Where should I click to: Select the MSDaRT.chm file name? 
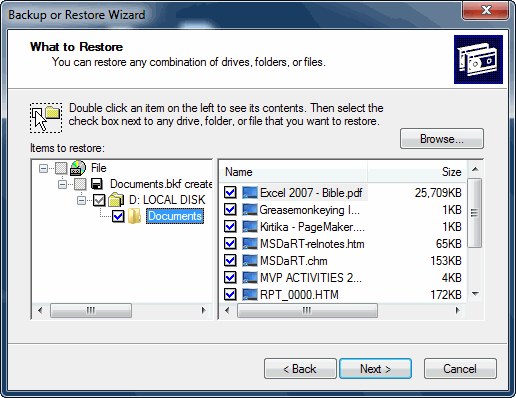tap(294, 261)
